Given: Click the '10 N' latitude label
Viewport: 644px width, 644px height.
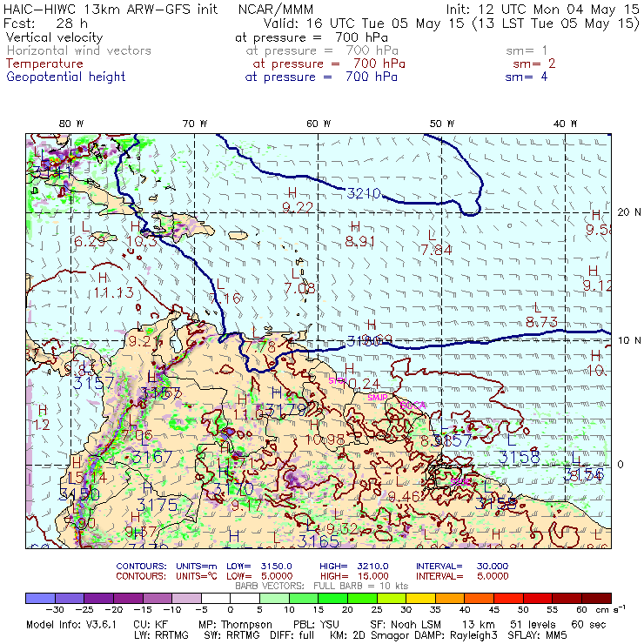Looking at the screenshot, I should [x=629, y=340].
